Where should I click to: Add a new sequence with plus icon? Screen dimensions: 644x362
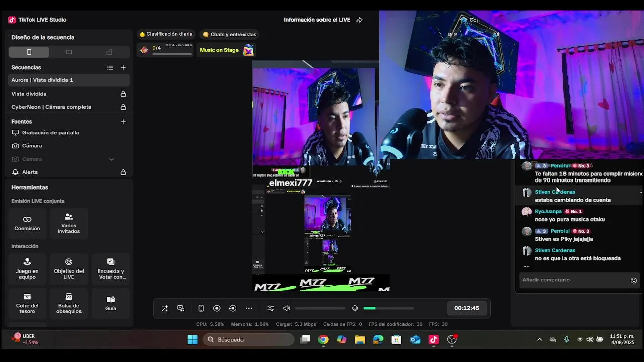click(x=123, y=68)
